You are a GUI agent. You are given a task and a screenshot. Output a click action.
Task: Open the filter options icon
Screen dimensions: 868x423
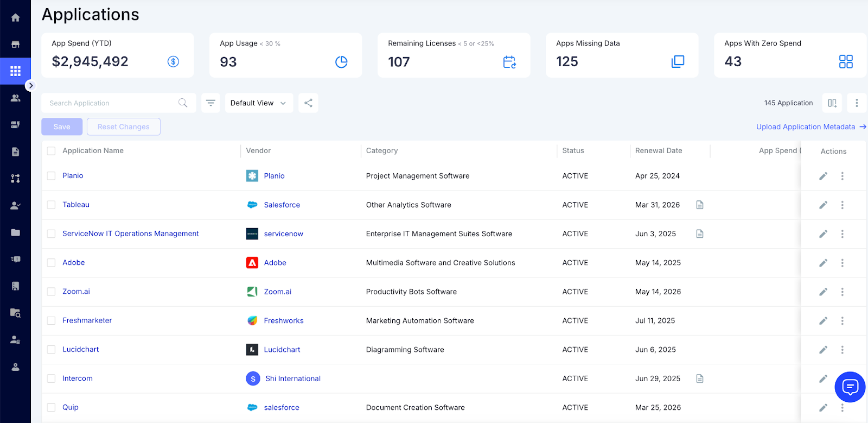tap(210, 103)
